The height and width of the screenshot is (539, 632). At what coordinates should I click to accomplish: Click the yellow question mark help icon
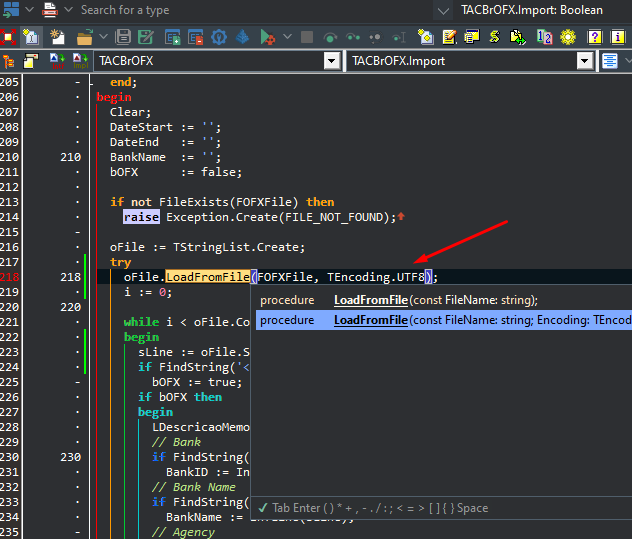595,37
